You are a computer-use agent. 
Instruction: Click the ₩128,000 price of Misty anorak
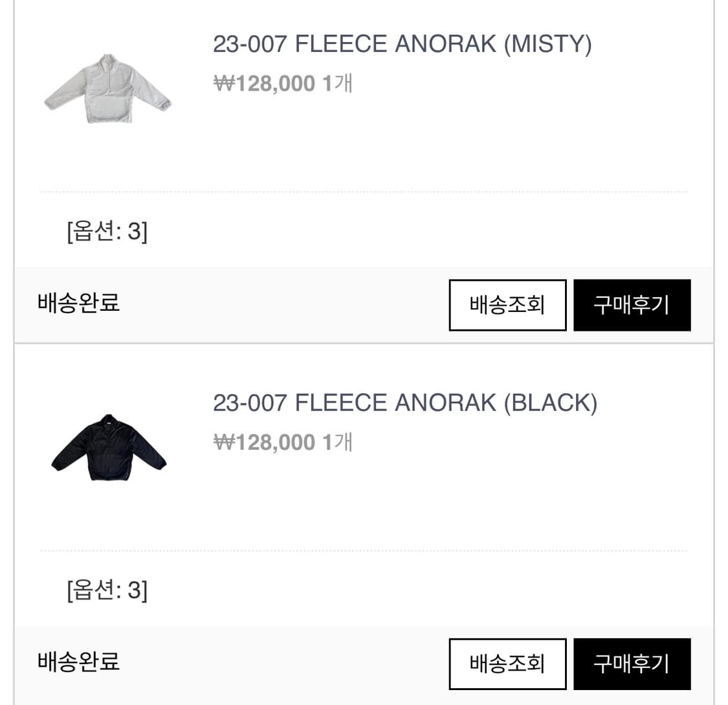pos(264,84)
